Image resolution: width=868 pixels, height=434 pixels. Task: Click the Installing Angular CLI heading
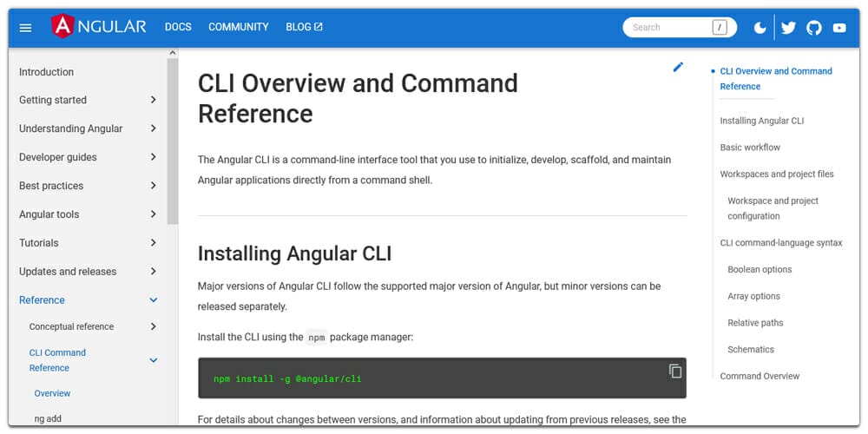294,254
